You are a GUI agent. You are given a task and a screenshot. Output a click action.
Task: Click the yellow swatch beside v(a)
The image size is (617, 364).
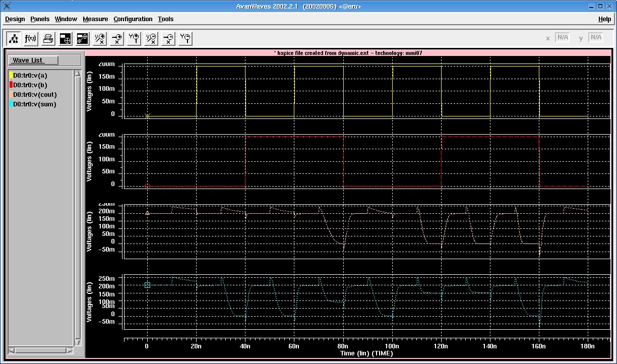point(11,75)
